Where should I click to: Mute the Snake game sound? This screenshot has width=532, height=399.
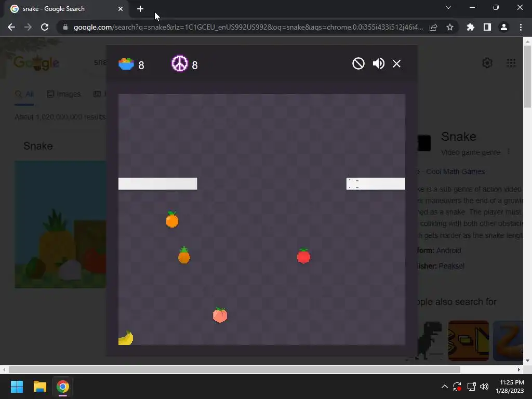[378, 63]
